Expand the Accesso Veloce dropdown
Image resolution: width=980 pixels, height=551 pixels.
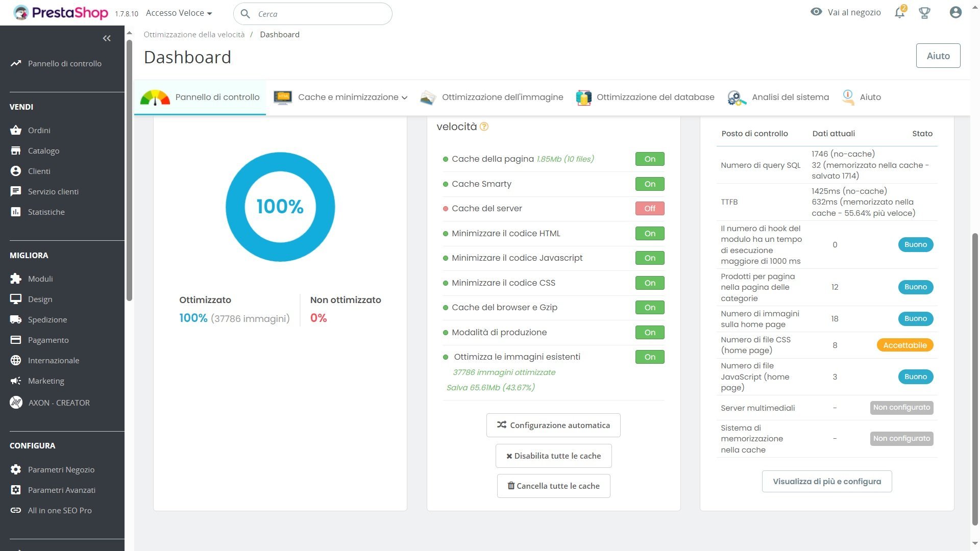(x=179, y=13)
